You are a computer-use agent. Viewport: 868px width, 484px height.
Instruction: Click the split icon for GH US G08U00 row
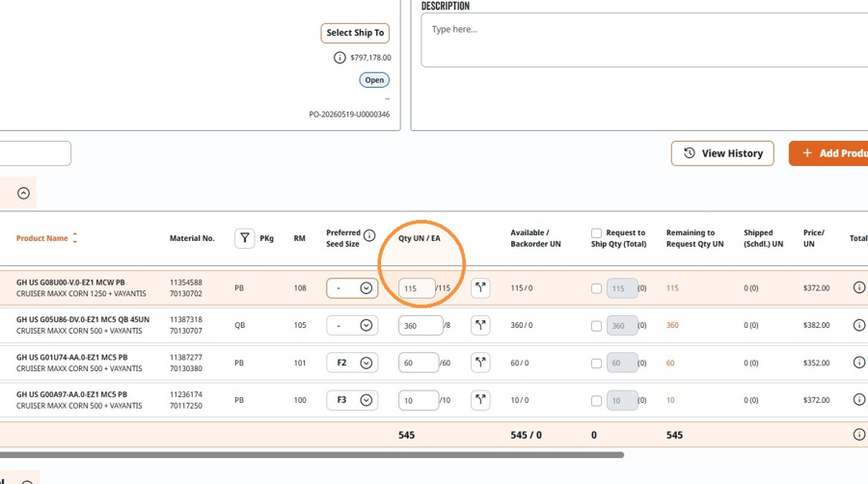(480, 287)
